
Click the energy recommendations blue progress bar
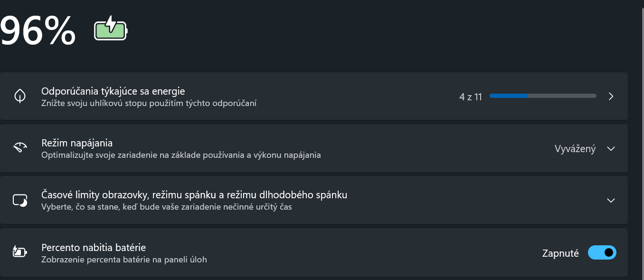point(542,96)
